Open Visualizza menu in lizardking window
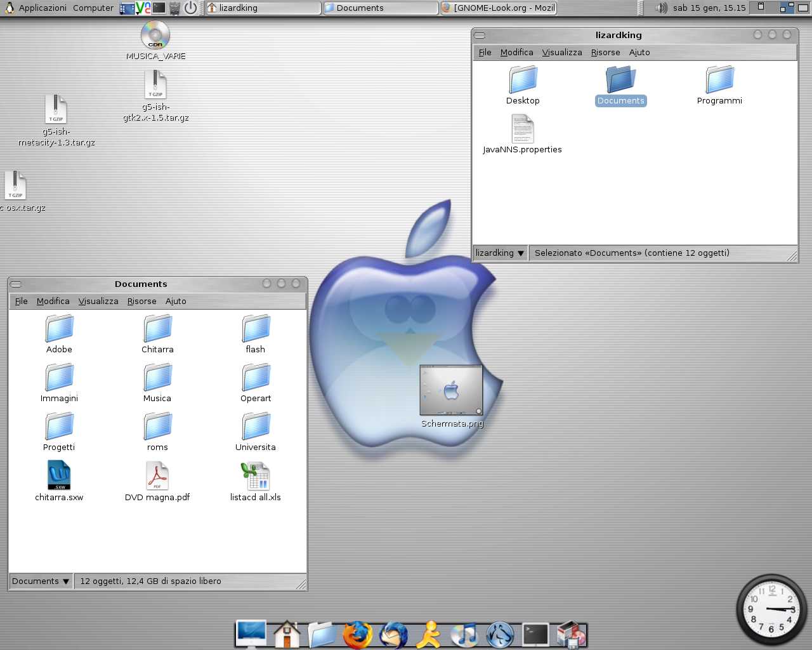 click(x=562, y=52)
